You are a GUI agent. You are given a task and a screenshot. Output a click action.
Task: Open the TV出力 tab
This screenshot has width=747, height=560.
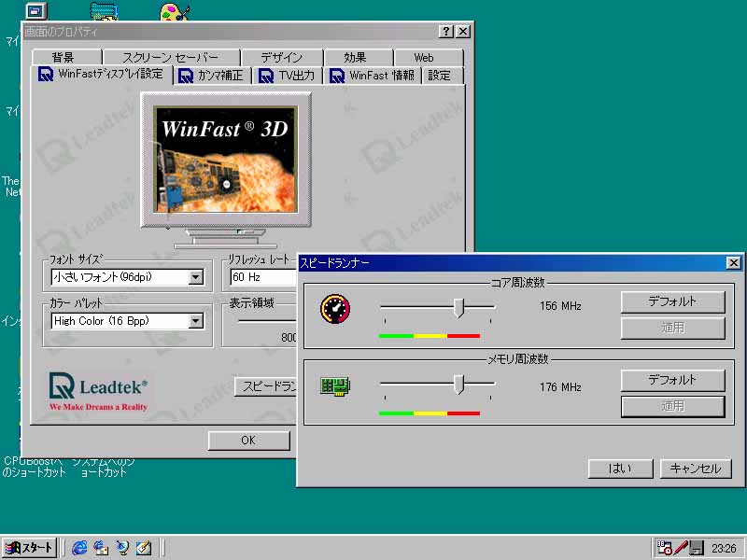[288, 76]
